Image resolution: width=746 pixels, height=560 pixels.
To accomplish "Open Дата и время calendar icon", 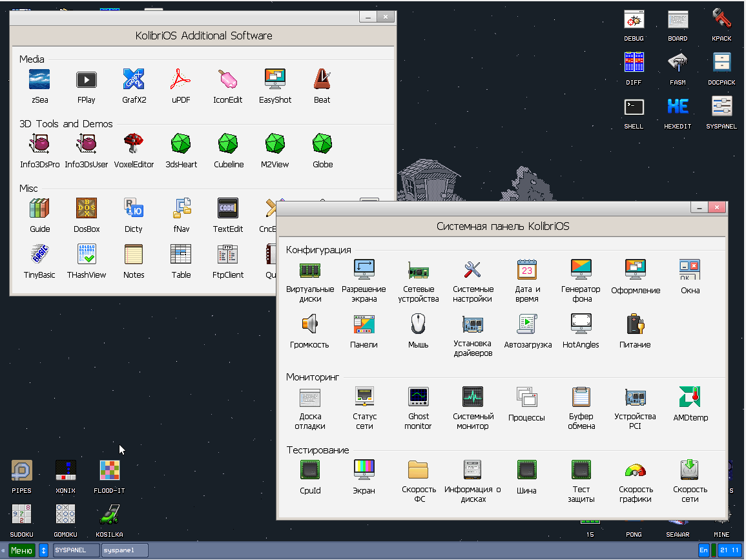I will click(x=527, y=269).
